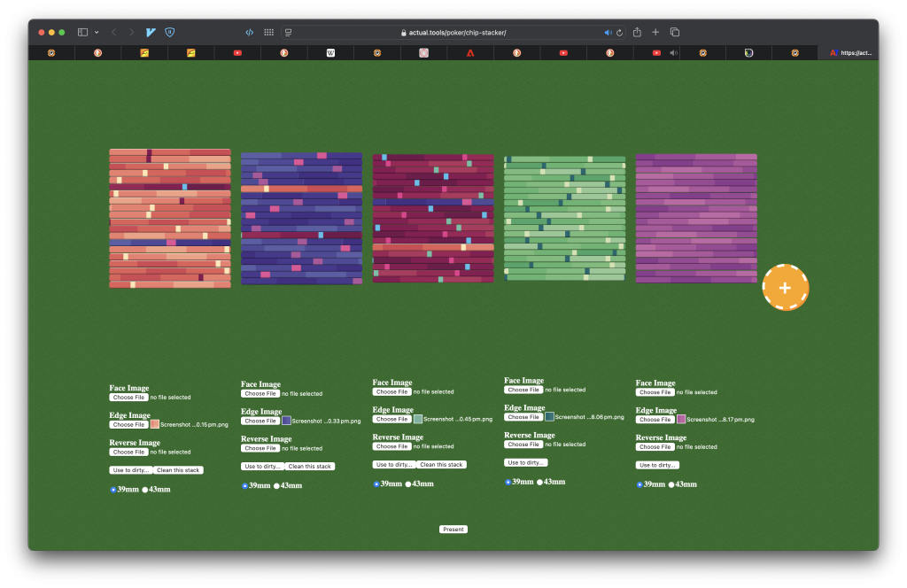907x588 pixels.
Task: Select 39mm for the pink chip stack
Action: tap(640, 484)
